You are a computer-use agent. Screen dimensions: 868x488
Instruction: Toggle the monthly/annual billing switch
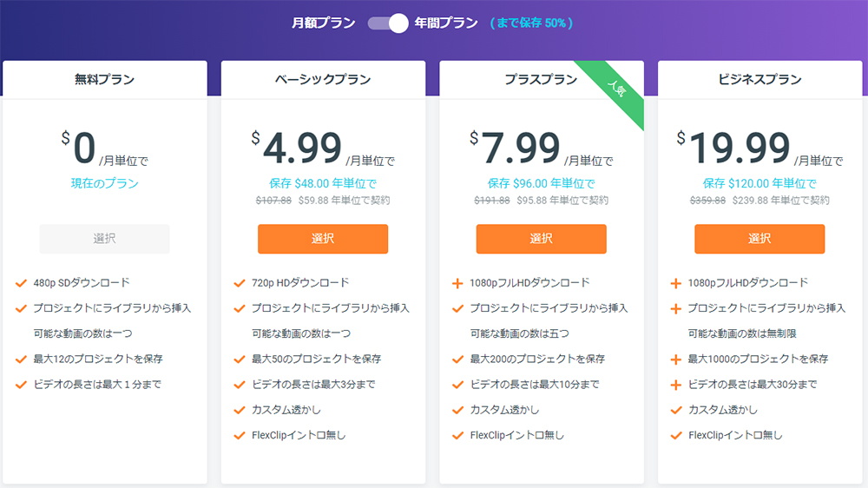[x=387, y=23]
